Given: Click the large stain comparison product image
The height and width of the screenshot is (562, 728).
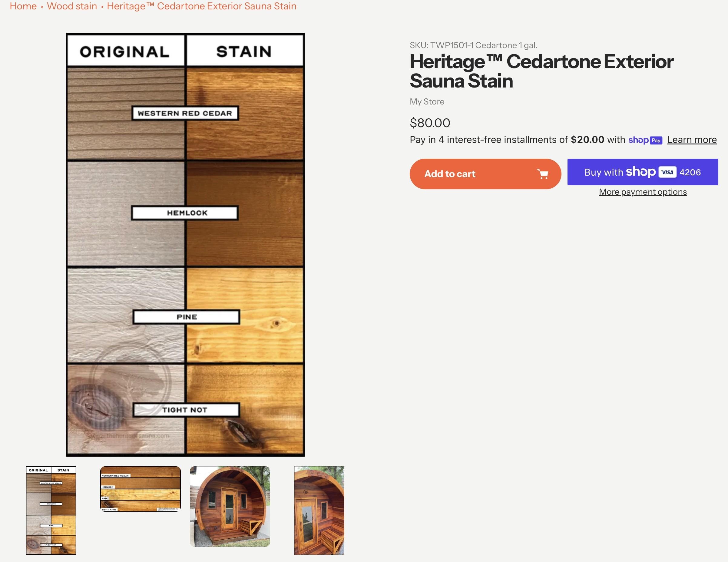Looking at the screenshot, I should tap(185, 244).
